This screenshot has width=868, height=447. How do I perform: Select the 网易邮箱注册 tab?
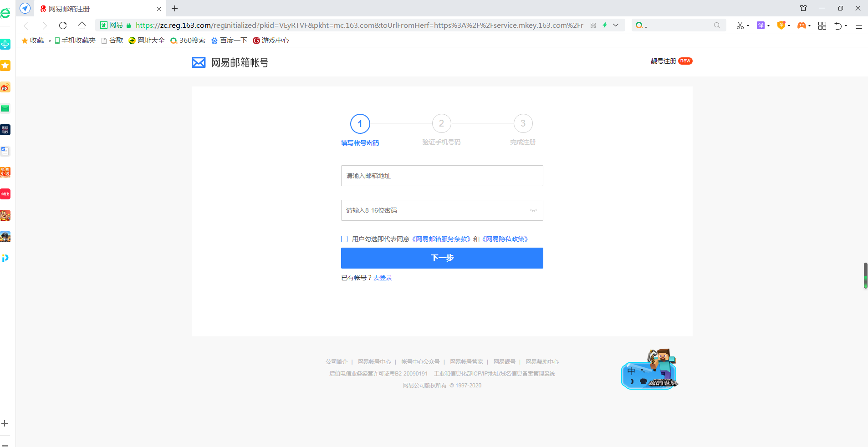click(101, 9)
